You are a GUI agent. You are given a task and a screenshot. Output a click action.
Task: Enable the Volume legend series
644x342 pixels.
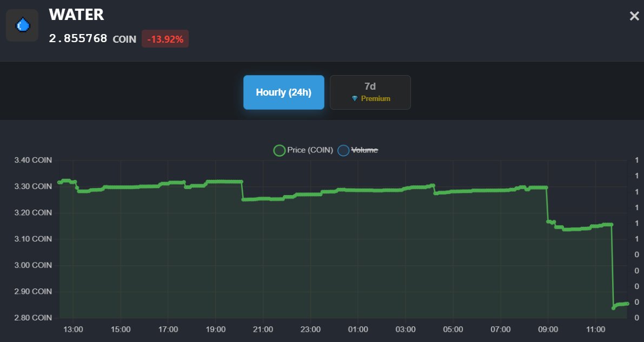pos(358,150)
